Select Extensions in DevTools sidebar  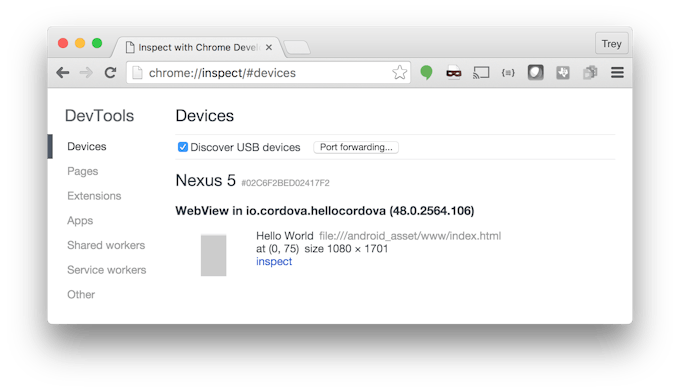[x=94, y=196]
